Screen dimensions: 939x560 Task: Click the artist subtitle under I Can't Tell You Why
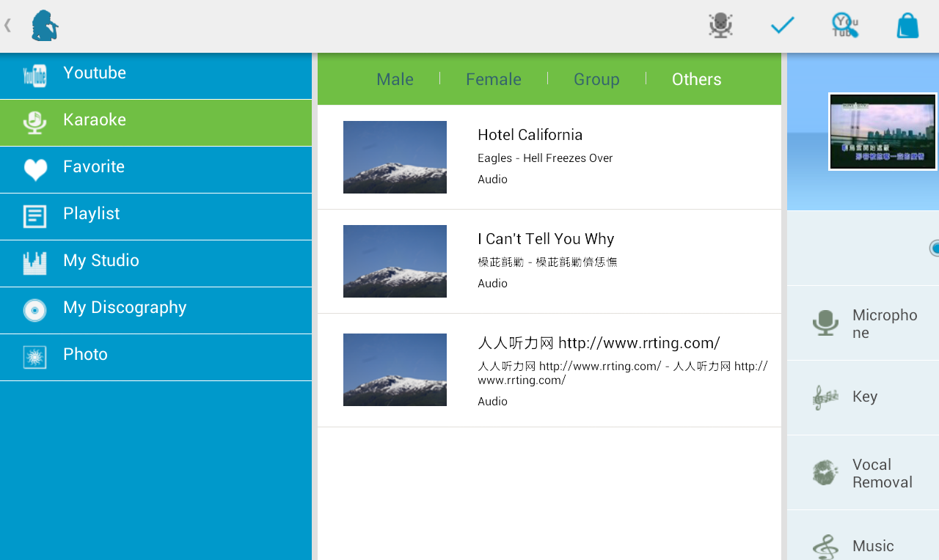pyautogui.click(x=547, y=262)
